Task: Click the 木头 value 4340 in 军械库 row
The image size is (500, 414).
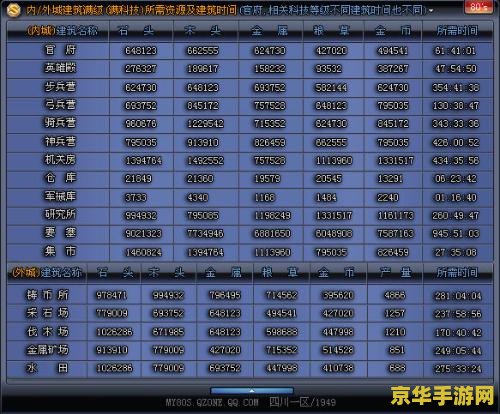Action: 198,198
